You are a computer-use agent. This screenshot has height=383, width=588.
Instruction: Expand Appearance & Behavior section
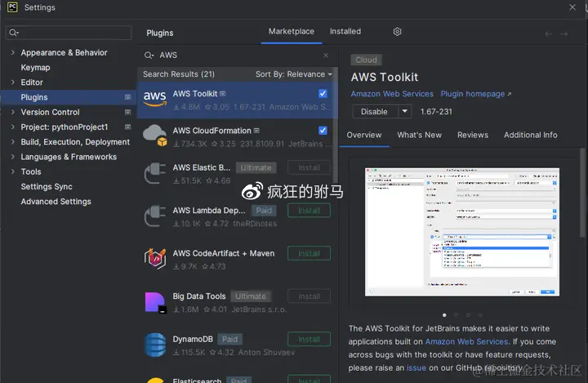(x=13, y=52)
